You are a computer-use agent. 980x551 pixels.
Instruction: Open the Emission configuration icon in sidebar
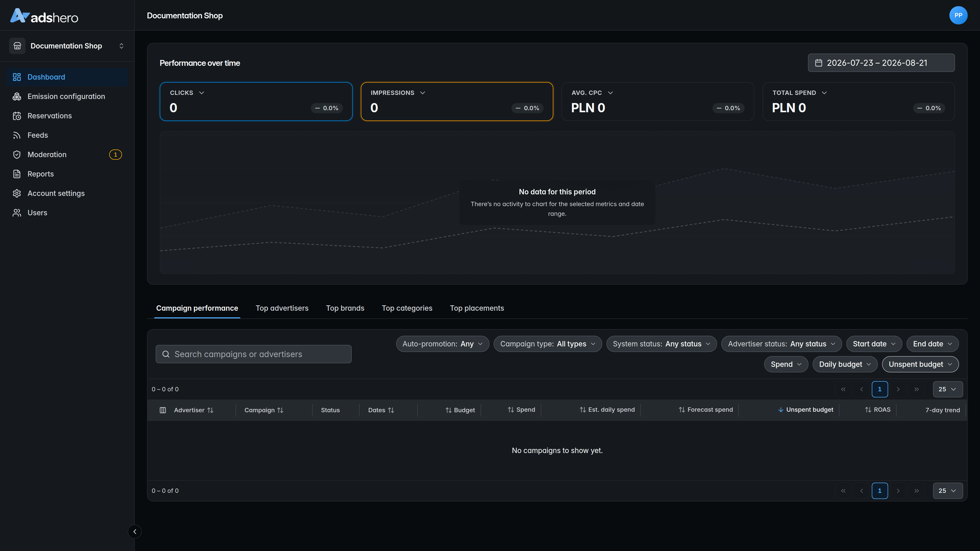coord(17,96)
